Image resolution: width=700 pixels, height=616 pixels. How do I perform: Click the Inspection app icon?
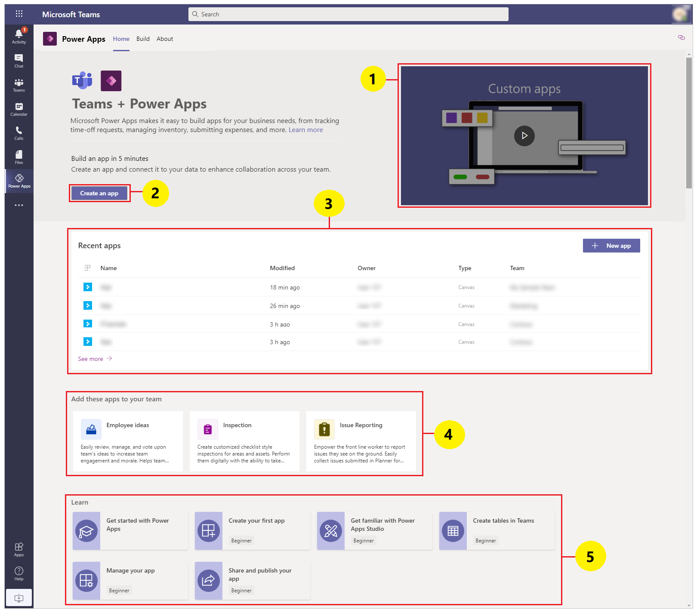click(x=208, y=429)
